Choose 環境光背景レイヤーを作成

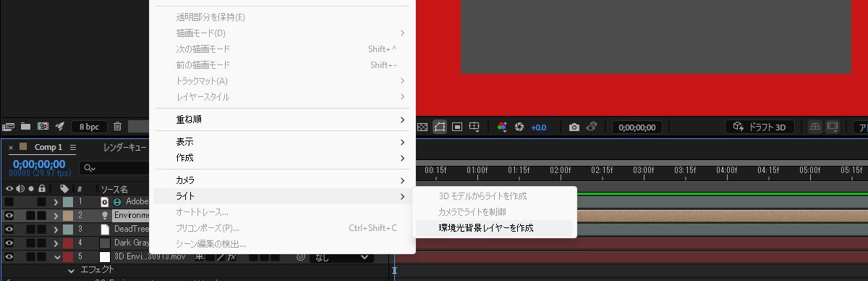(x=494, y=228)
